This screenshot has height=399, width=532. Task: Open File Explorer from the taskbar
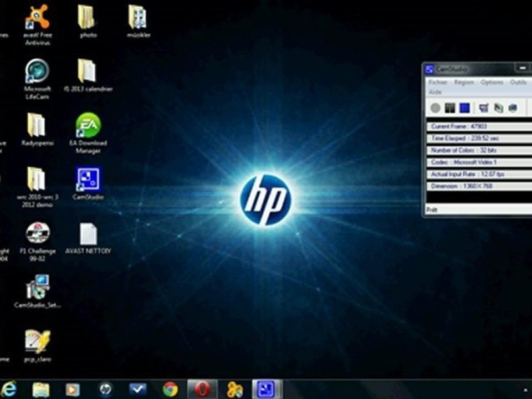point(40,390)
